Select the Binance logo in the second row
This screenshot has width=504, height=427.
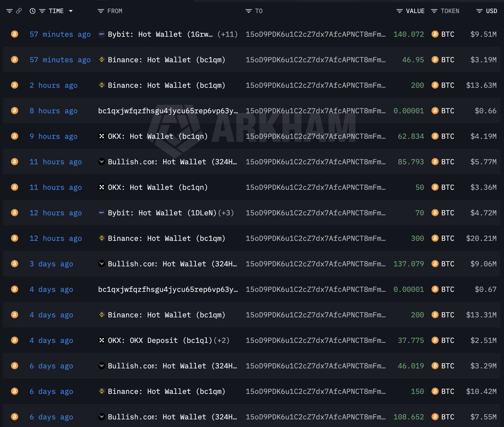tap(101, 60)
